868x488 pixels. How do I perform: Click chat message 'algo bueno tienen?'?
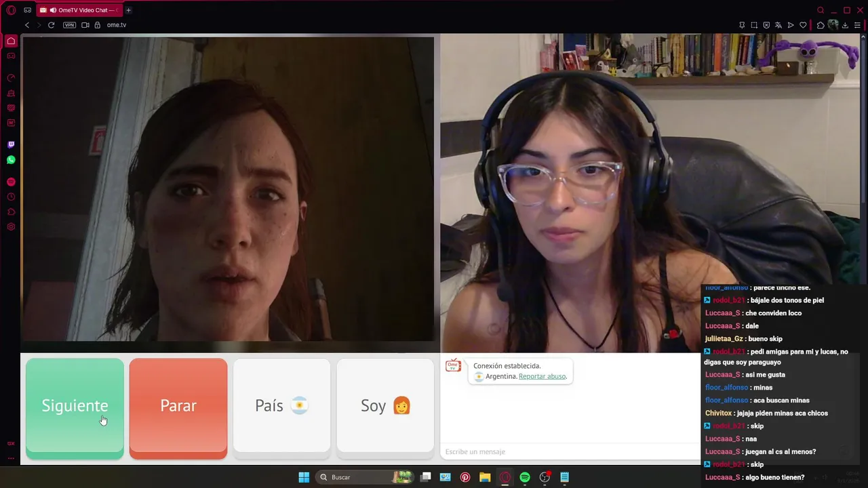774,478
